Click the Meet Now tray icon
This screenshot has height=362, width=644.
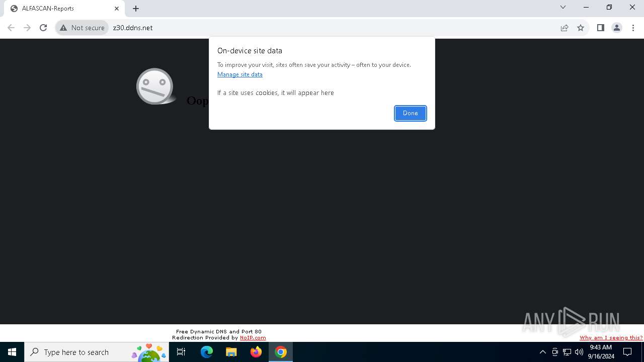[555, 352]
